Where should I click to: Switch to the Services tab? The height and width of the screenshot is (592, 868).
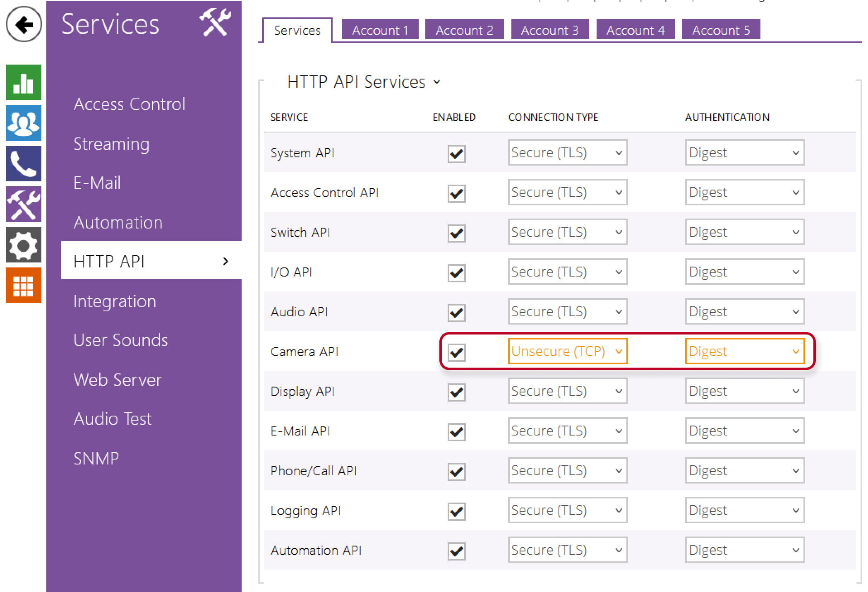point(297,30)
